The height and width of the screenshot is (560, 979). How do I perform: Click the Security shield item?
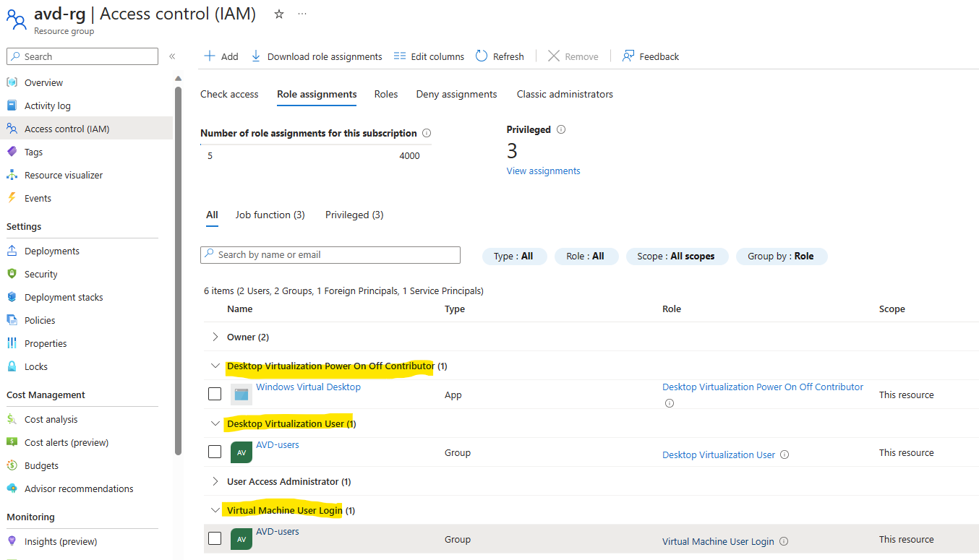tap(40, 274)
